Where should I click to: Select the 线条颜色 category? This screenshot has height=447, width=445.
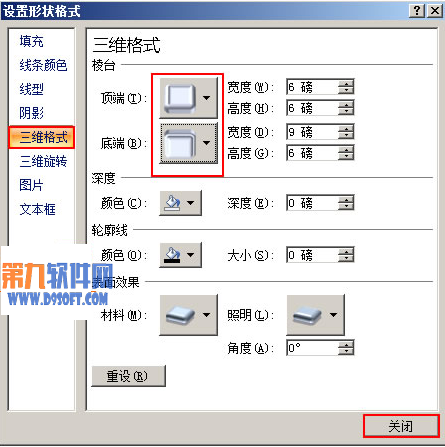[43, 65]
